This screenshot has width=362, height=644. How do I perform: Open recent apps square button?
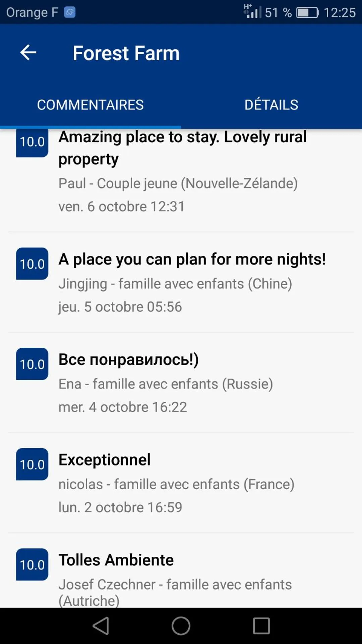tap(261, 626)
